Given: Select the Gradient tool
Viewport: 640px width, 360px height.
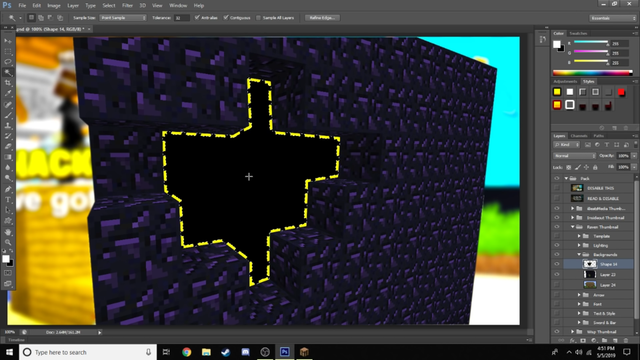Looking at the screenshot, I should tap(8, 157).
